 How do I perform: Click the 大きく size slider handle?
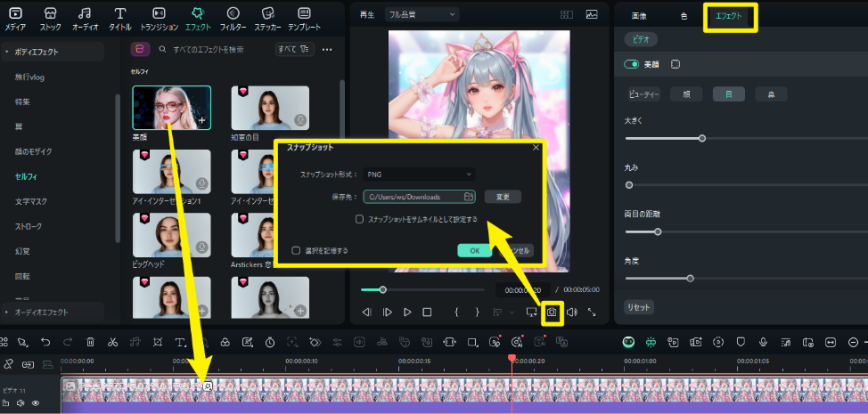click(702, 138)
